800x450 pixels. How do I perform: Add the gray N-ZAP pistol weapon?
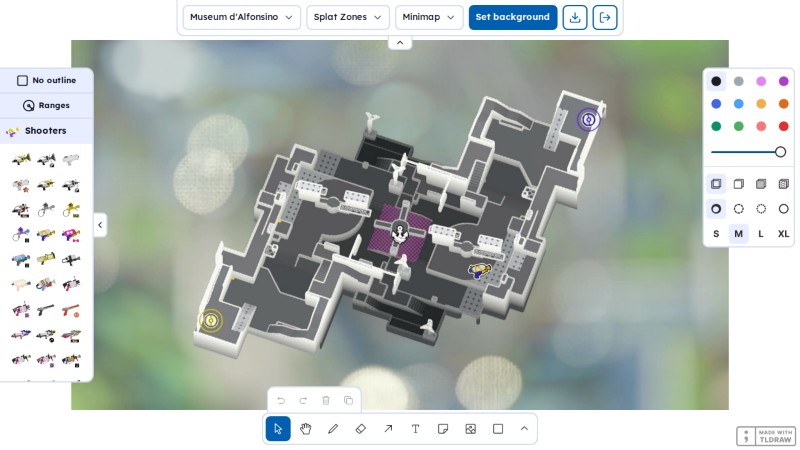pos(46,309)
